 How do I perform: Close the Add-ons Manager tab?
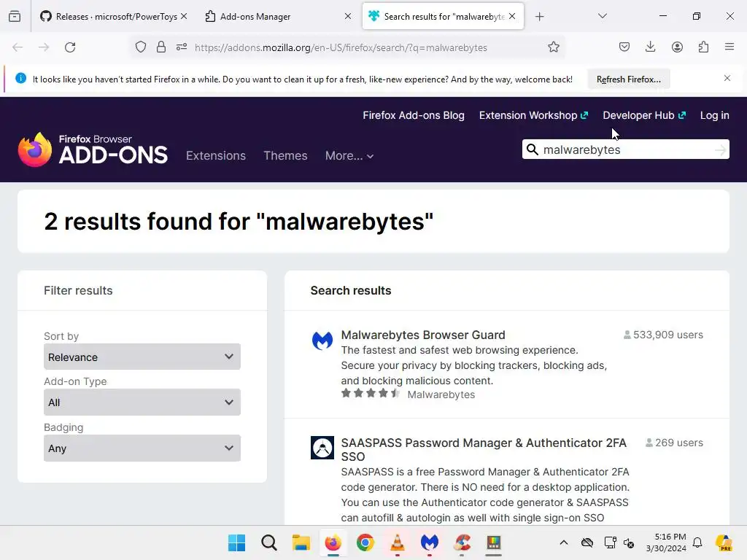point(348,16)
